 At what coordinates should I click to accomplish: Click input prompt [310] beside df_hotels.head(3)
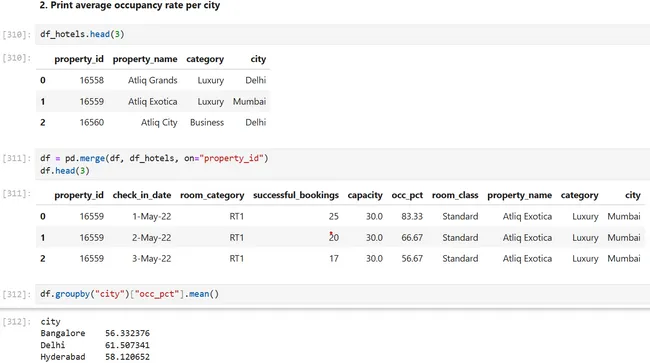[x=17, y=34]
